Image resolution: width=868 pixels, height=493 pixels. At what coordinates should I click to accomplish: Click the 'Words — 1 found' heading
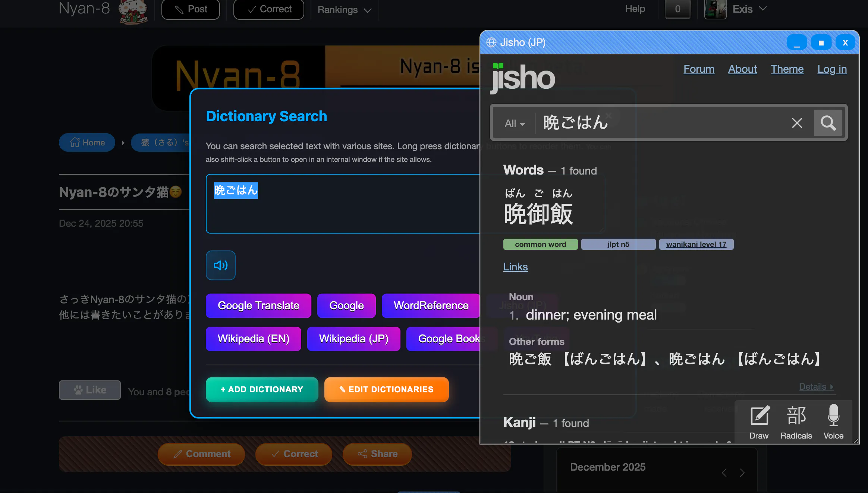pos(550,170)
